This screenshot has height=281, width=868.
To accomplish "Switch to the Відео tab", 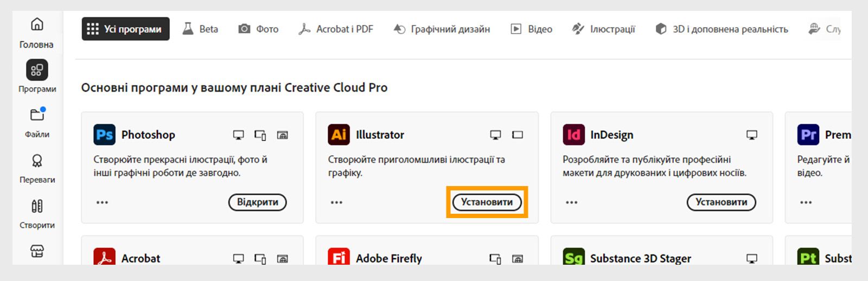I will point(531,29).
